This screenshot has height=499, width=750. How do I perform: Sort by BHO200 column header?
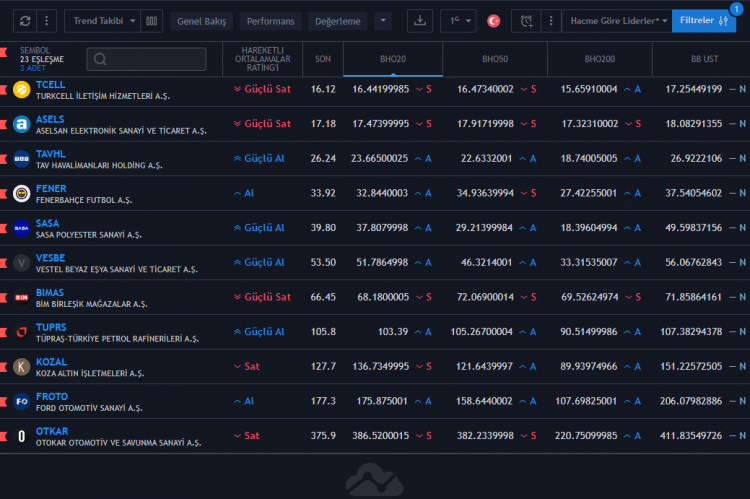[x=599, y=59]
